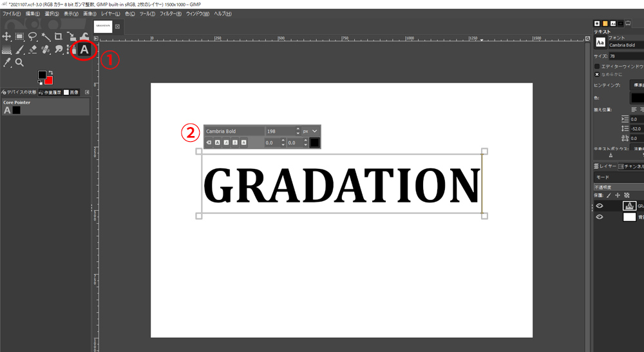Toggle strikethrough in on-canvas text toolbar
This screenshot has width=644, height=352.
click(x=244, y=142)
